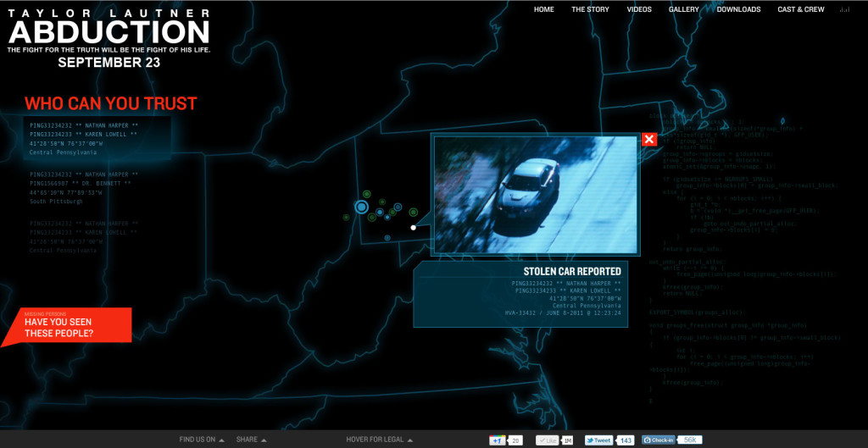Open the Videos section
This screenshot has height=448, width=868.
[639, 9]
